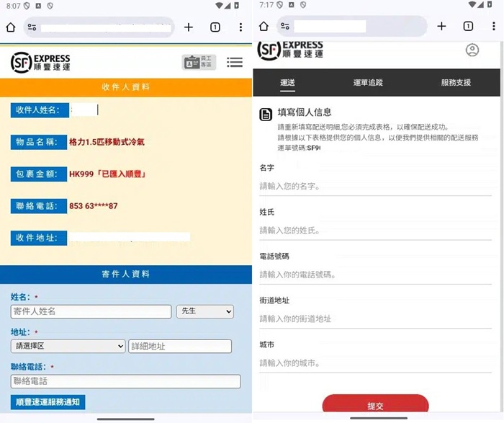Click the 填寫個人信息 heading

(305, 112)
